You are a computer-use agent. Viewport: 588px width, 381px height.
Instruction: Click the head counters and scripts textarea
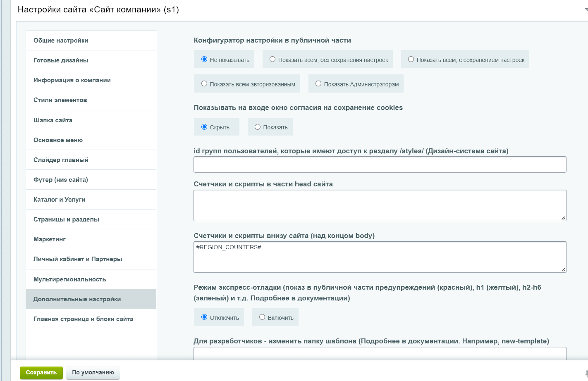[x=380, y=205]
